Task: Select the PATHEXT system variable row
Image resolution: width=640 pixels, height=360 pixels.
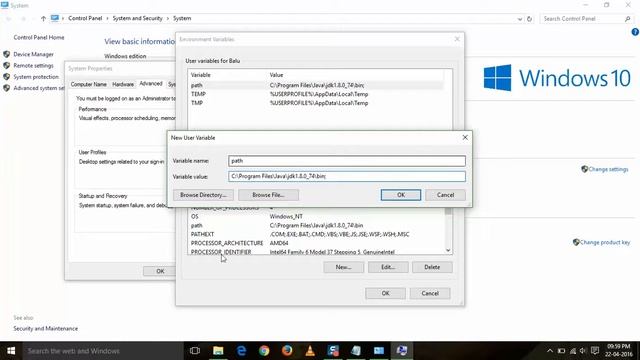Action: click(316, 235)
